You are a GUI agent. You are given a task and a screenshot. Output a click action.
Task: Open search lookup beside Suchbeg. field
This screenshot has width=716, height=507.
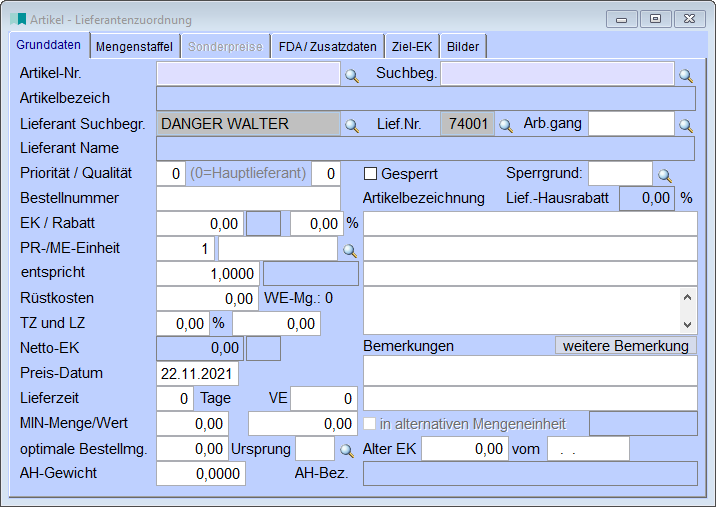coord(686,74)
